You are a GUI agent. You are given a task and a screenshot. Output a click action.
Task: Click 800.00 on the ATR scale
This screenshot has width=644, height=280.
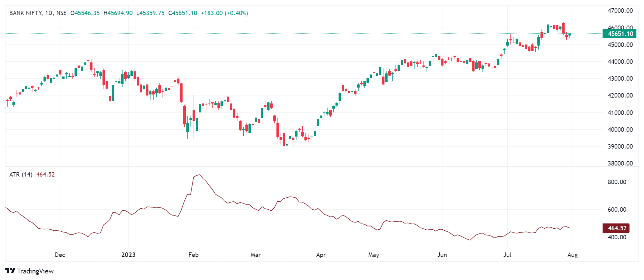(617, 182)
